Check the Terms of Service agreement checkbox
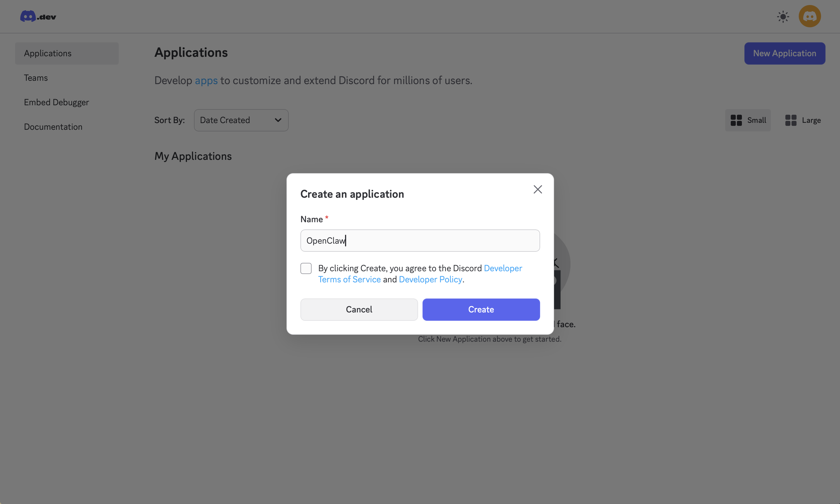 [306, 268]
